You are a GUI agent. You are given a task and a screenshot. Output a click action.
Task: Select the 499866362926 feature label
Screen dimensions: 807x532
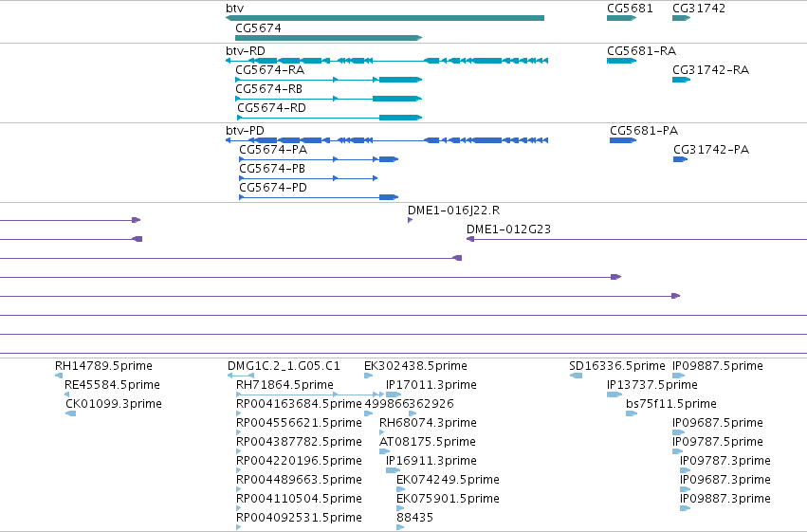tap(409, 404)
